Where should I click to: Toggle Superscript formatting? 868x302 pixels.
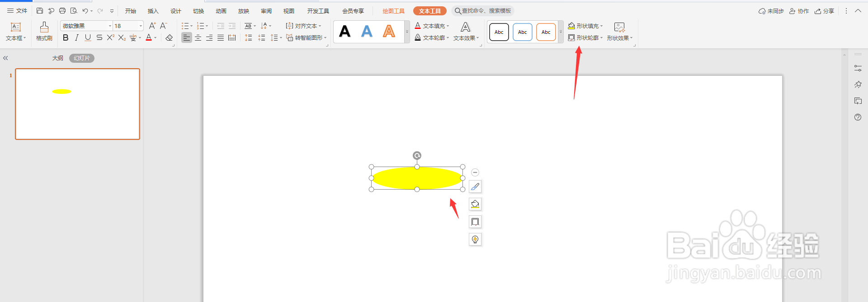(110, 38)
